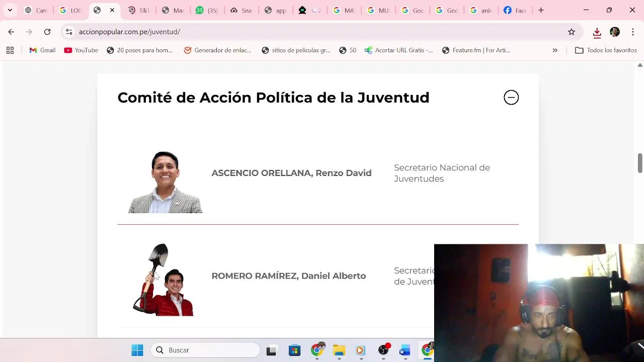The width and height of the screenshot is (644, 362).
Task: Open first Chrome profile icon on taskbar
Action: [x=317, y=349]
